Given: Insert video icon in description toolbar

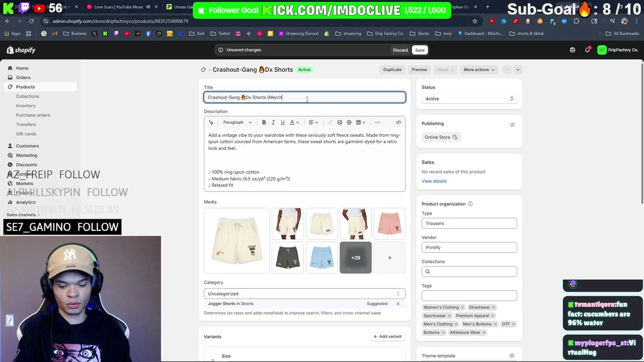Looking at the screenshot, I should point(349,122).
